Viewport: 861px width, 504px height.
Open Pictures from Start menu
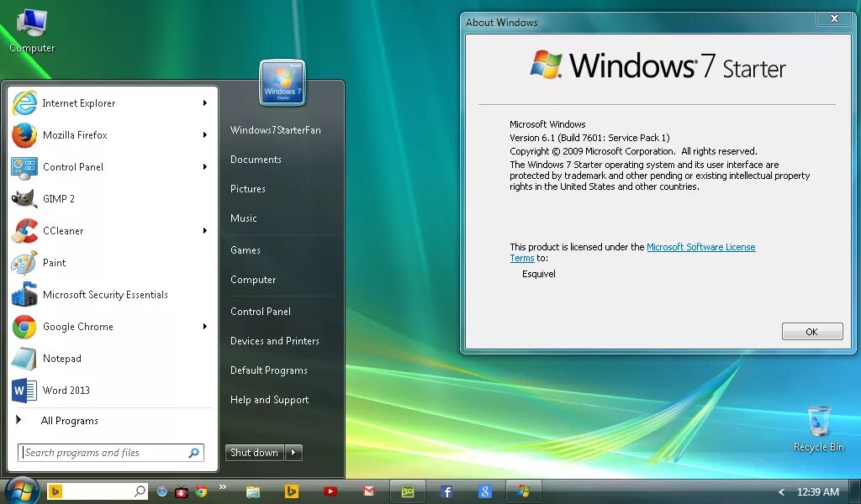[248, 189]
